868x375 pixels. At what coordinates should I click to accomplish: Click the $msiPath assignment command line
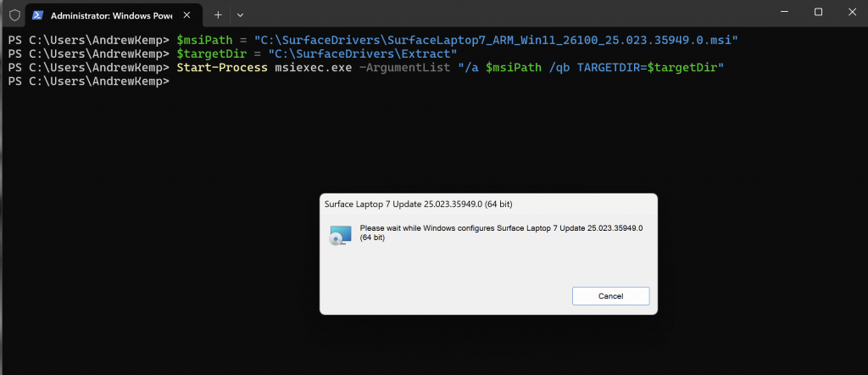[x=373, y=40]
